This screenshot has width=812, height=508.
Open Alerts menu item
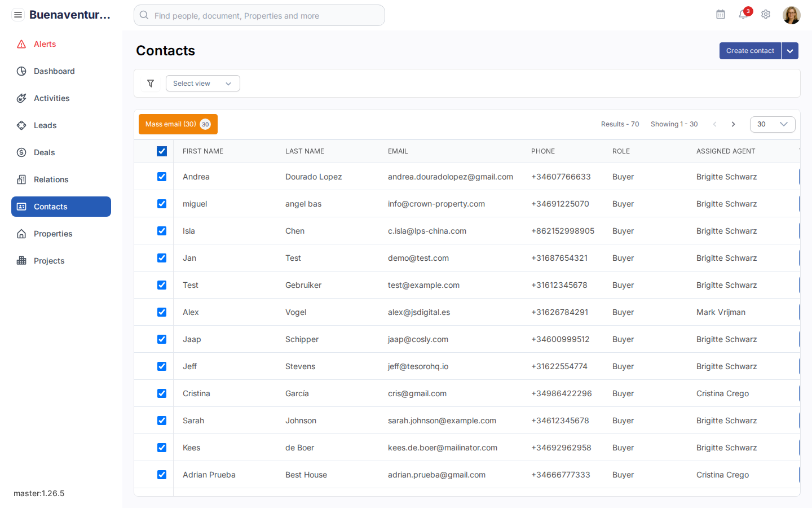(61, 44)
